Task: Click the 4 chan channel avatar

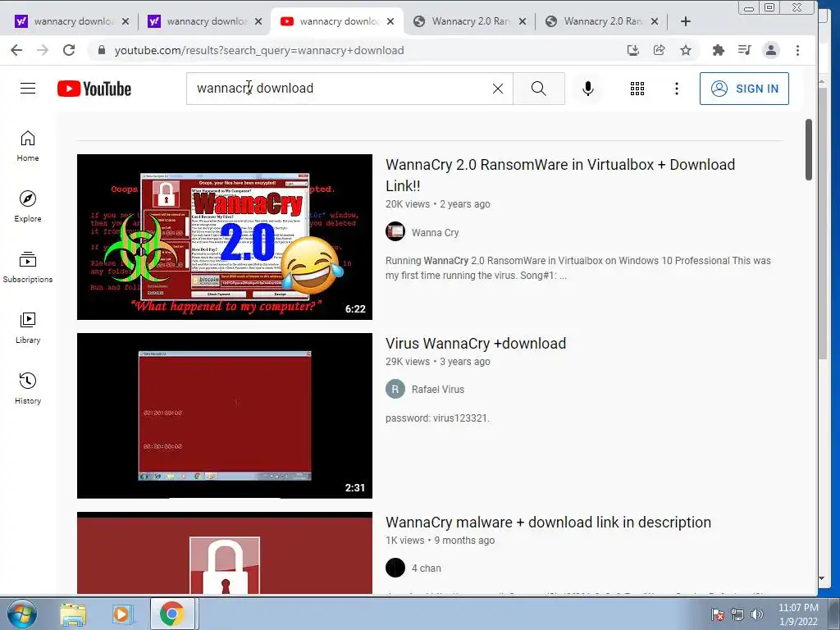Action: click(395, 568)
